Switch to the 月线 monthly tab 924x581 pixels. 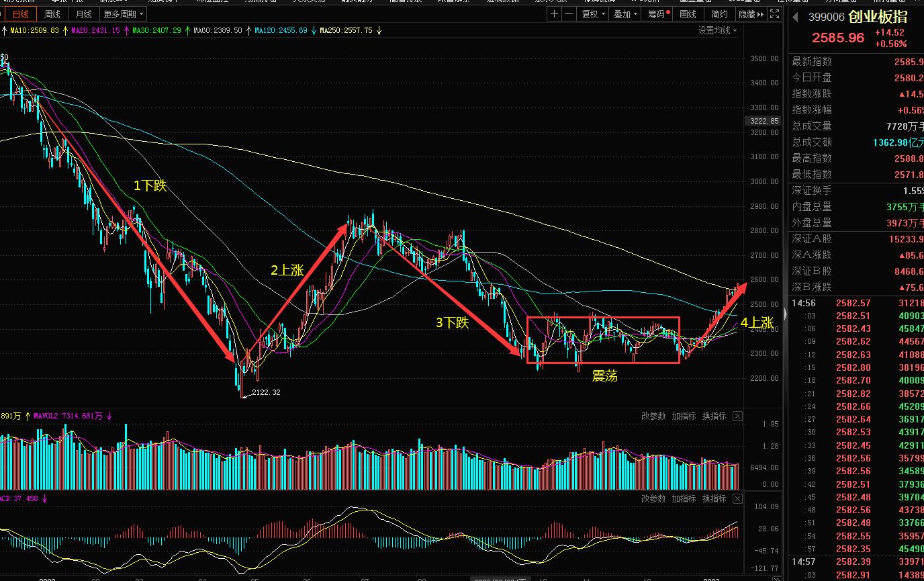pos(84,14)
